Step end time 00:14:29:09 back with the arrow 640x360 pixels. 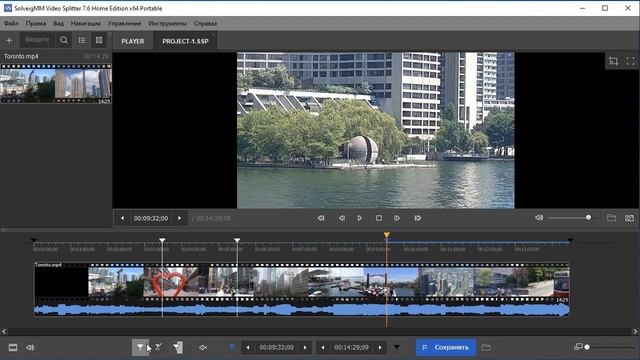[x=322, y=348]
